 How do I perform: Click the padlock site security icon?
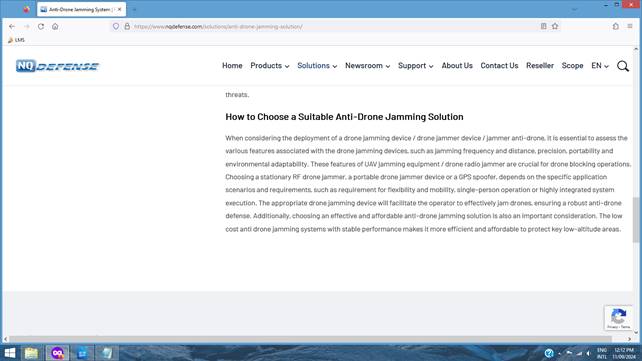[x=127, y=26]
